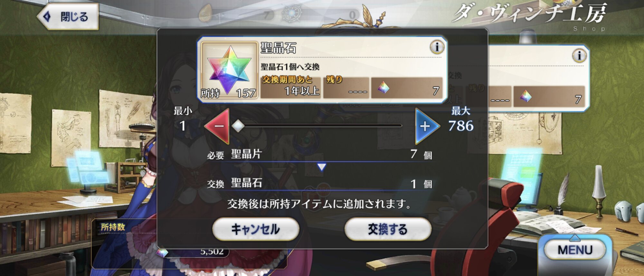The image size is (644, 276).
Task: Click the 交換する exchange button
Action: 388,229
